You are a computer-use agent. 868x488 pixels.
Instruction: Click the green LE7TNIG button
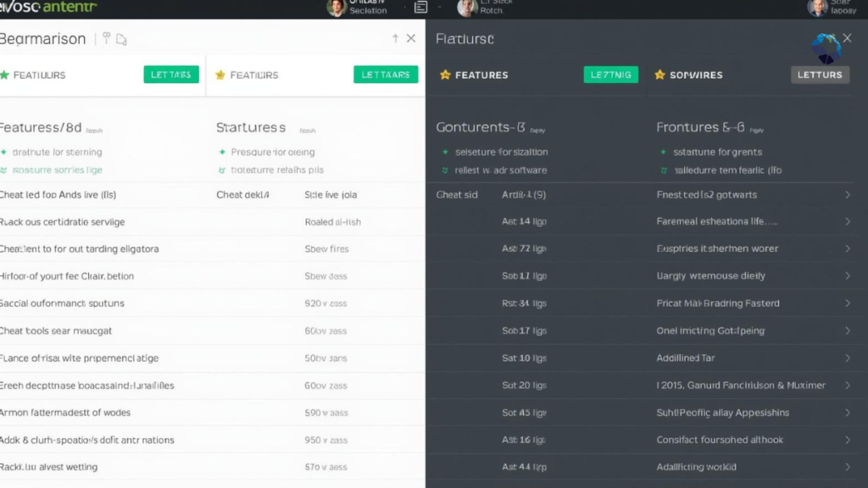coord(610,75)
